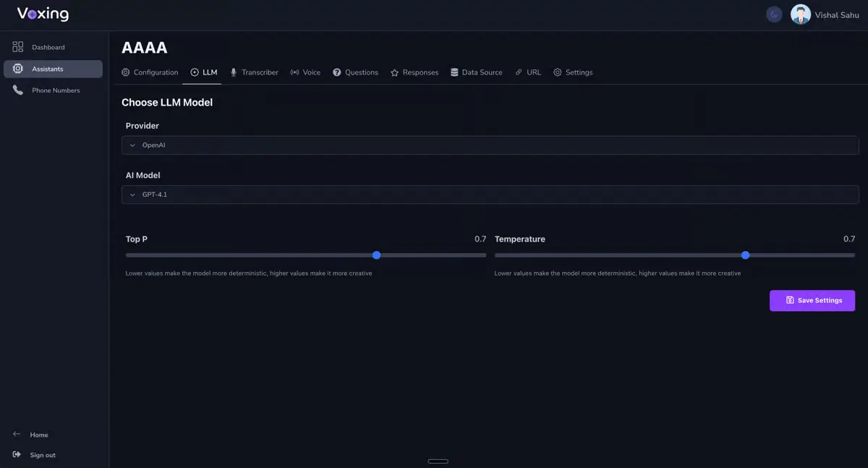Open the Settings tab
Screen dimensions: 868x468
click(573, 72)
